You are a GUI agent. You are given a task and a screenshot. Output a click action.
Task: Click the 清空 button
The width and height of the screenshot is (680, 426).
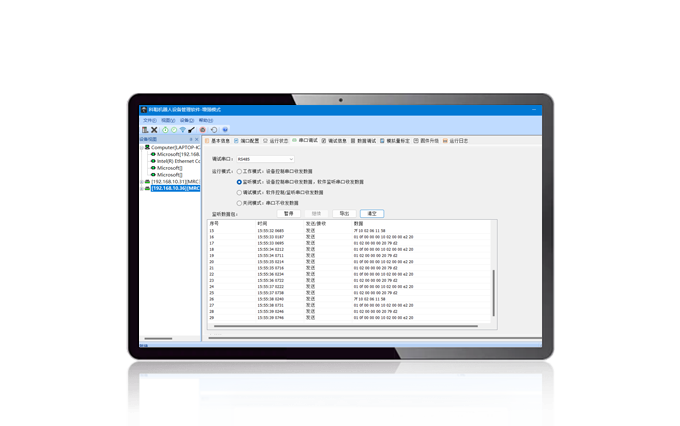(372, 214)
